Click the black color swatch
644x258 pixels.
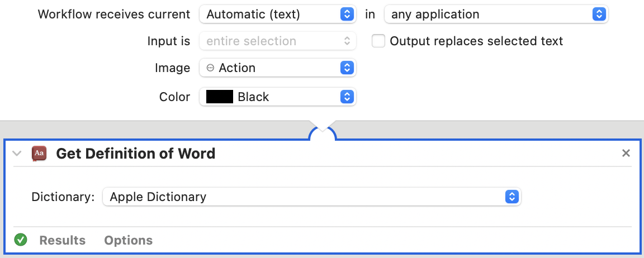pos(219,97)
